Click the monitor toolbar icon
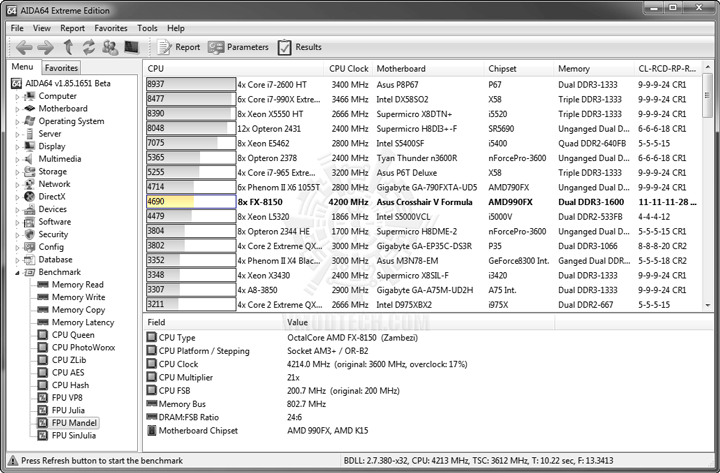720x473 pixels. click(131, 47)
